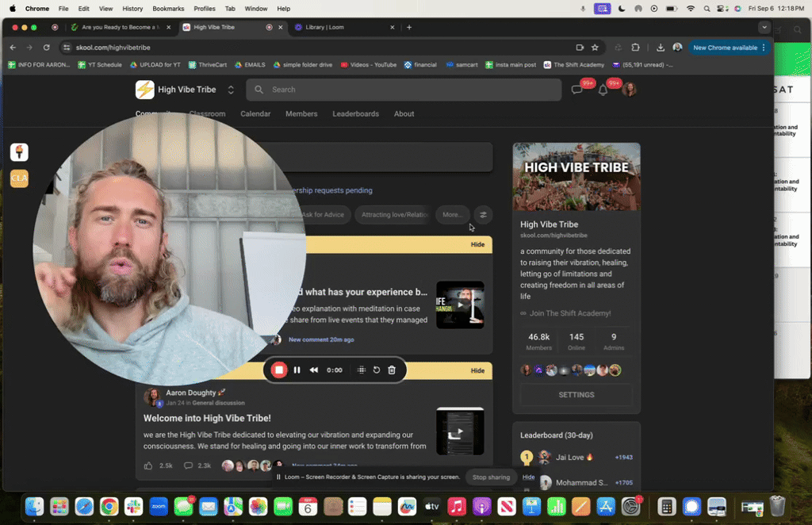Image resolution: width=812 pixels, height=525 pixels.
Task: Filter posts by Attracting love/Relationships
Action: tap(395, 215)
